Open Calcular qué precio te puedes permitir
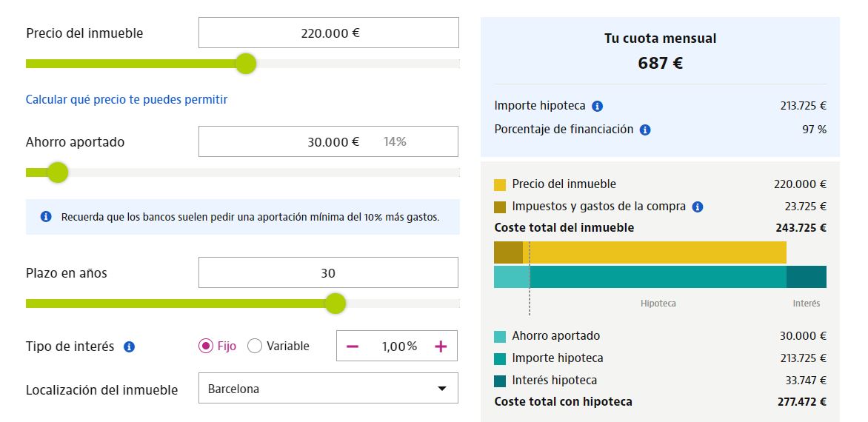868x422 pixels. coord(127,99)
